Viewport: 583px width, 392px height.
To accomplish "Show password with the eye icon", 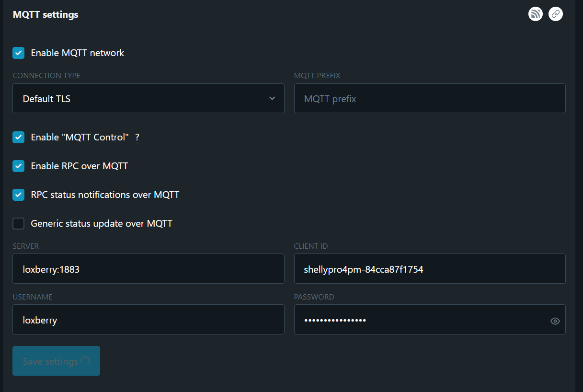I will [555, 321].
